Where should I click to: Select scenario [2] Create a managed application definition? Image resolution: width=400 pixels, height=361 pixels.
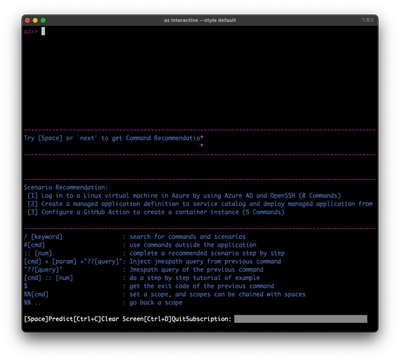pos(200,204)
